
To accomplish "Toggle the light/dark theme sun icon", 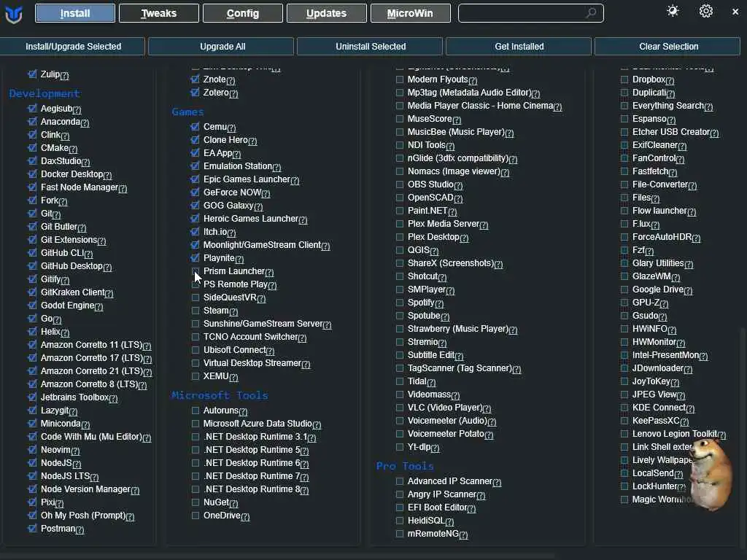I will pyautogui.click(x=673, y=12).
